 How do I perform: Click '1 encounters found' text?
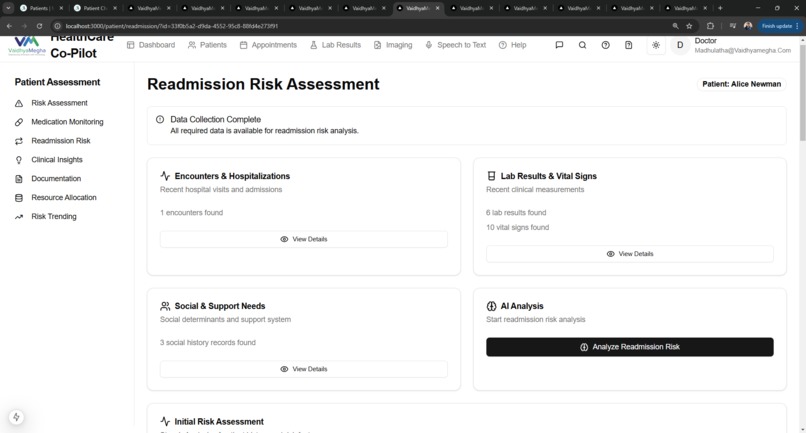pyautogui.click(x=191, y=212)
